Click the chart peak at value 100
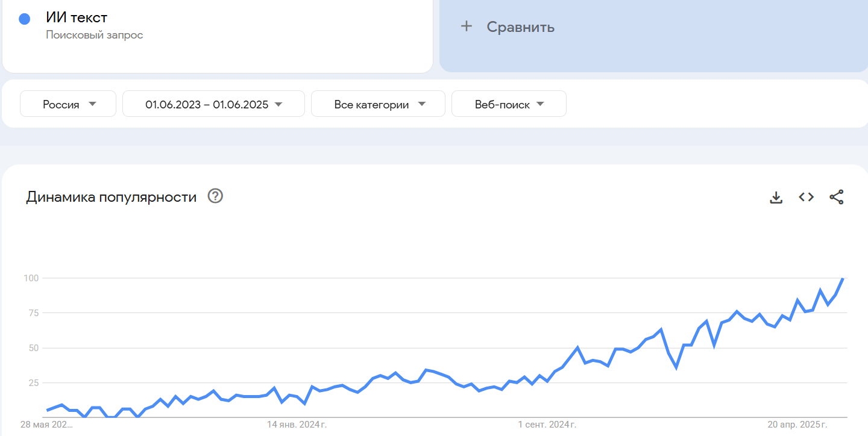This screenshot has width=868, height=436. 843,278
